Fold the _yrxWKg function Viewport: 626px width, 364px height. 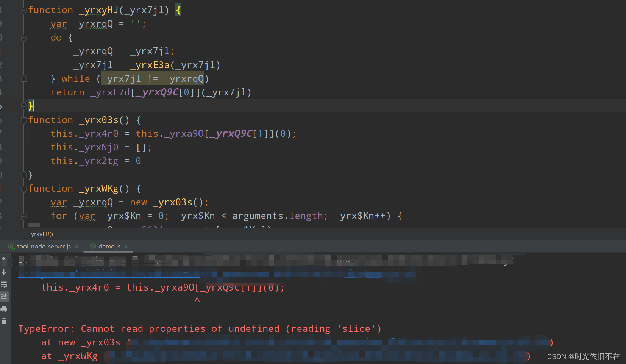click(23, 189)
